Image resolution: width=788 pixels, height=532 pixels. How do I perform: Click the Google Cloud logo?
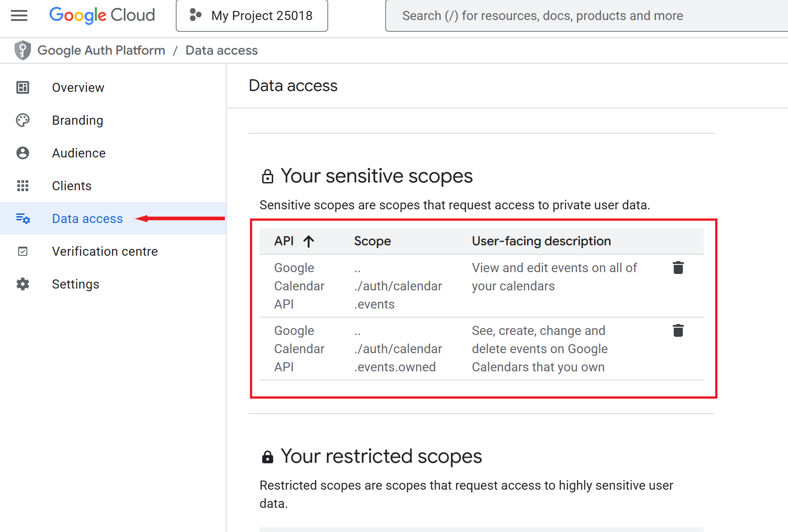[102, 15]
